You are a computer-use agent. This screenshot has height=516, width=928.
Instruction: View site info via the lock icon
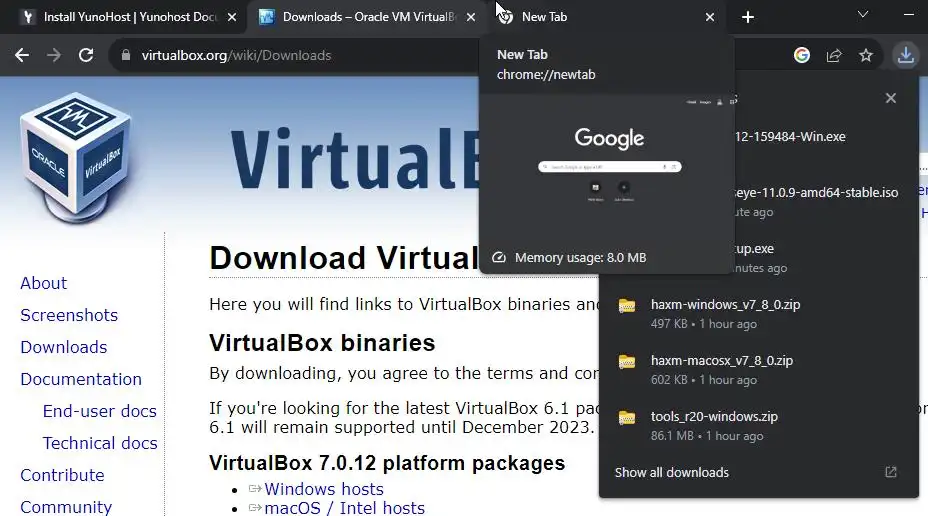(125, 55)
